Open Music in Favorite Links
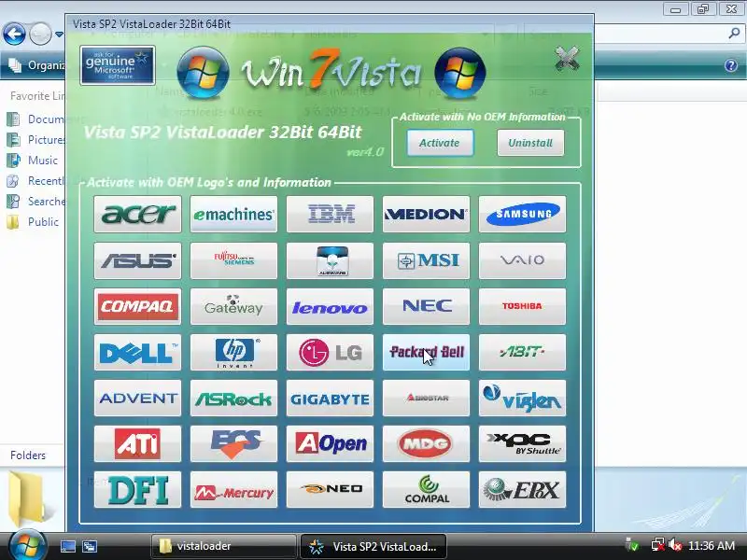 (x=33, y=160)
